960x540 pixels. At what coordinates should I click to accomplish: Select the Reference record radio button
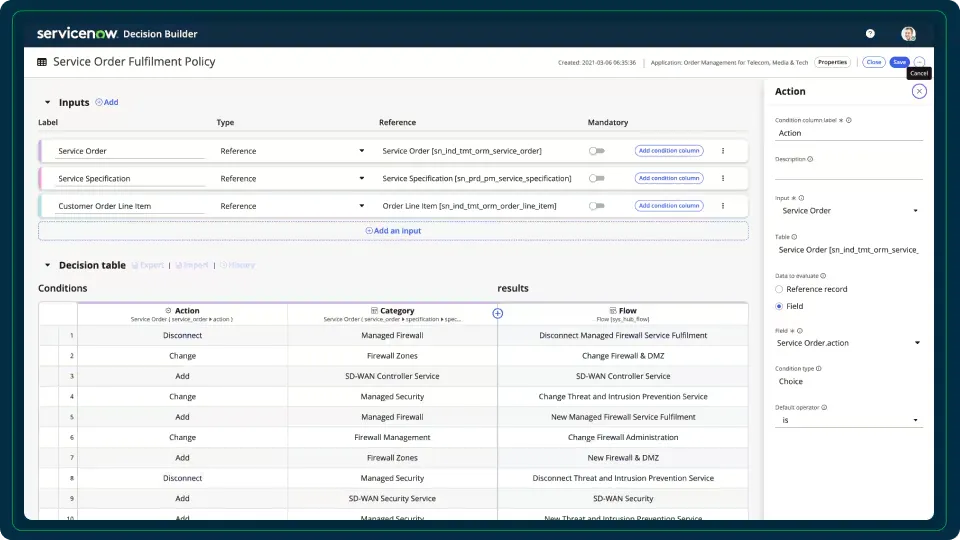pos(779,289)
